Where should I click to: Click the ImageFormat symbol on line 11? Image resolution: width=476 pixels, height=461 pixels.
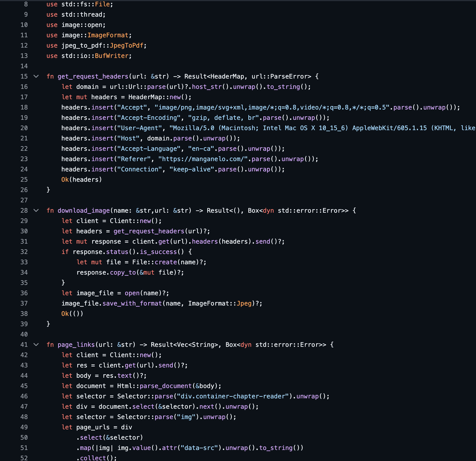click(x=108, y=35)
